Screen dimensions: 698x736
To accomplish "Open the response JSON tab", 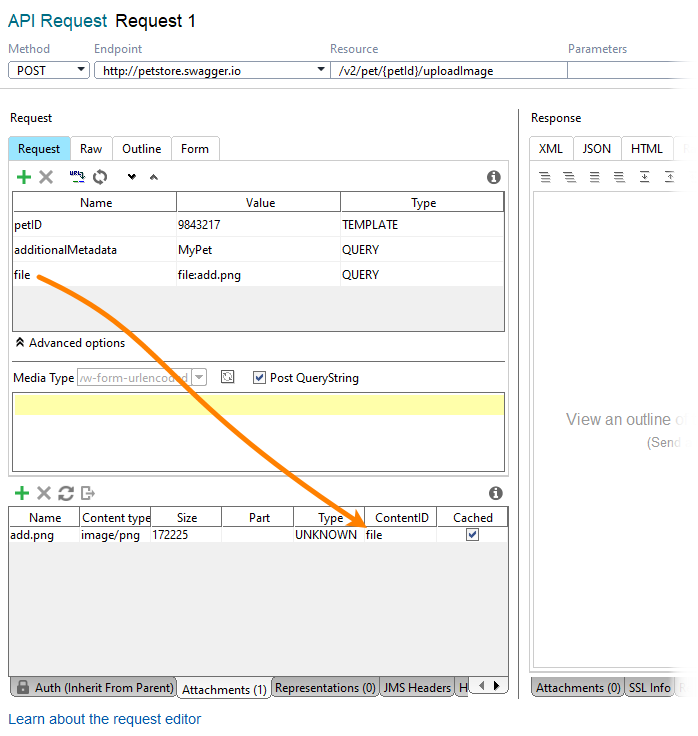I will [597, 149].
